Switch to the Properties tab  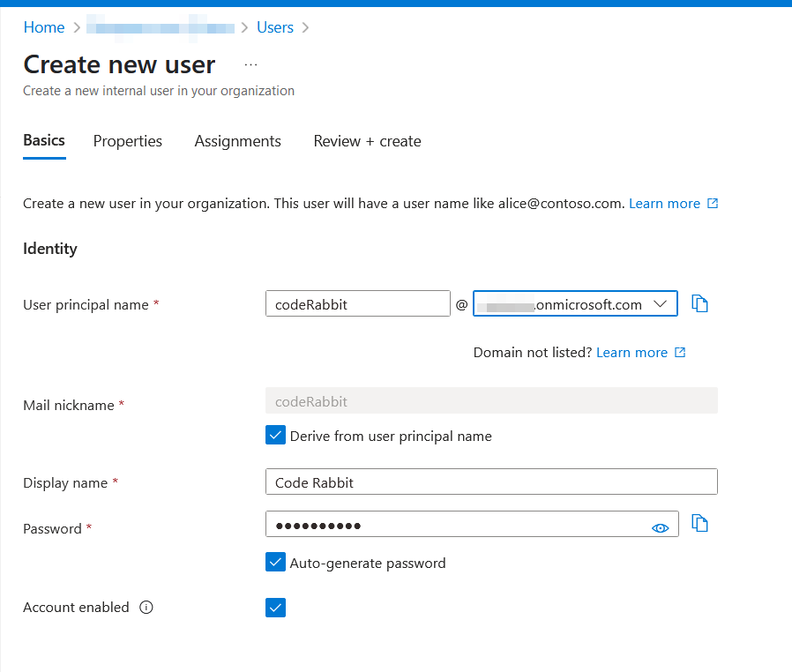[127, 141]
